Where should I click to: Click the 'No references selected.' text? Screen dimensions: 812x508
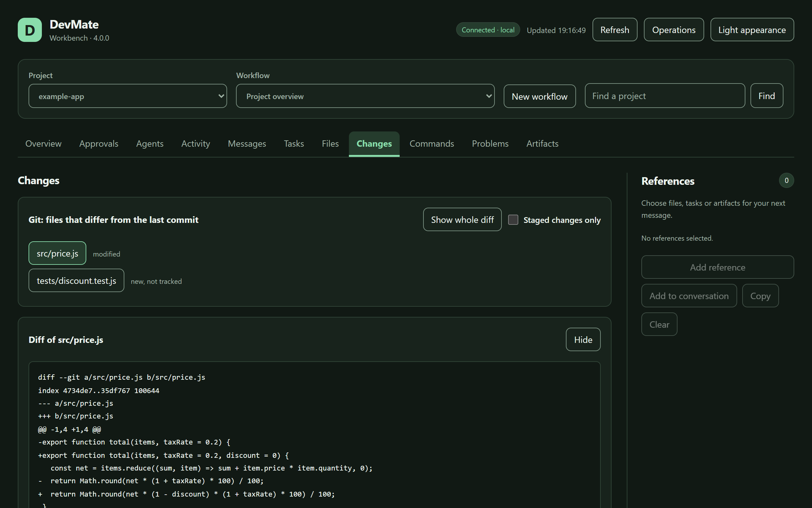pos(677,238)
